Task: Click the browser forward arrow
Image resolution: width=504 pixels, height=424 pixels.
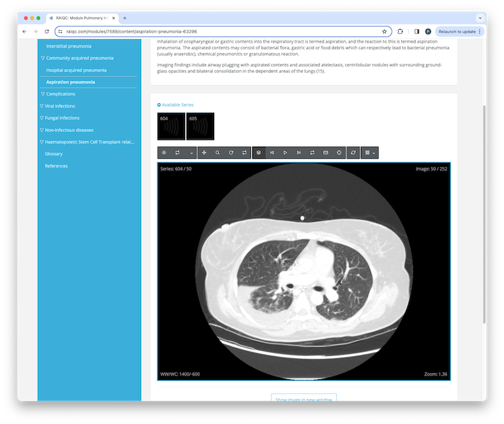Action: [35, 32]
